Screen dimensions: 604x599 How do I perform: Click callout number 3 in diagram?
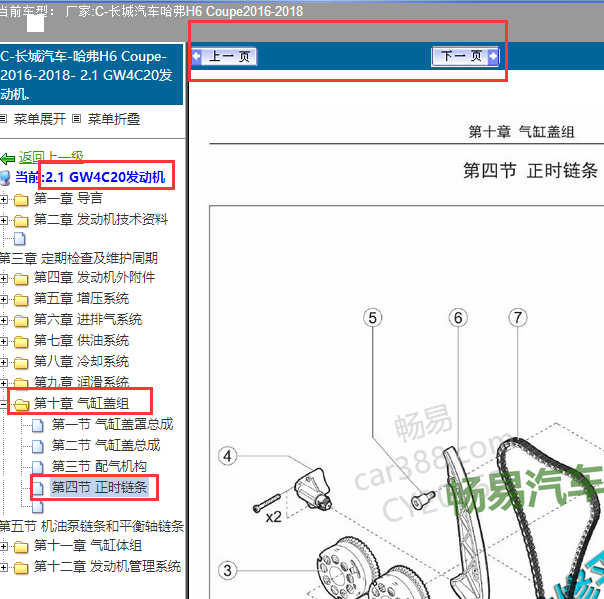[x=227, y=570]
